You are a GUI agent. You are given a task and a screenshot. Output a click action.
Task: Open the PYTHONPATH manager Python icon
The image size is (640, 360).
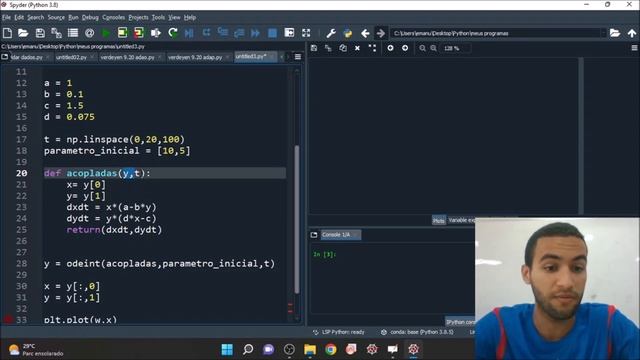coord(348,33)
